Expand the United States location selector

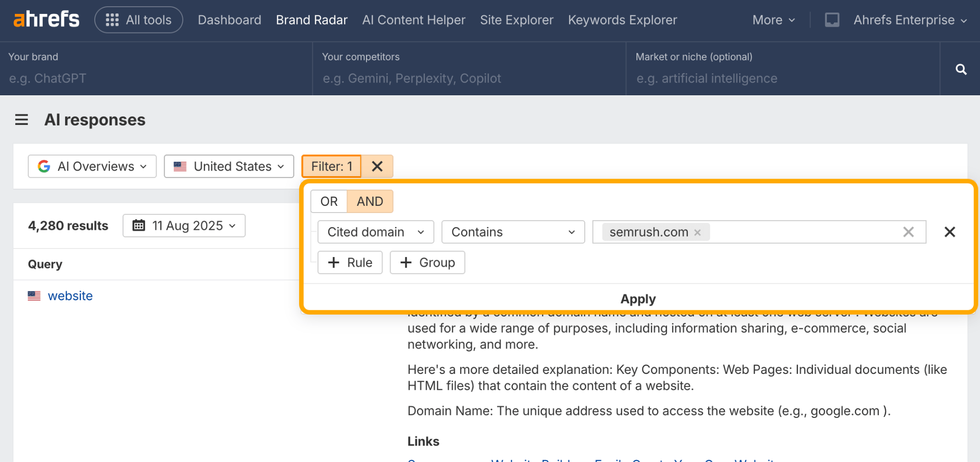tap(229, 166)
